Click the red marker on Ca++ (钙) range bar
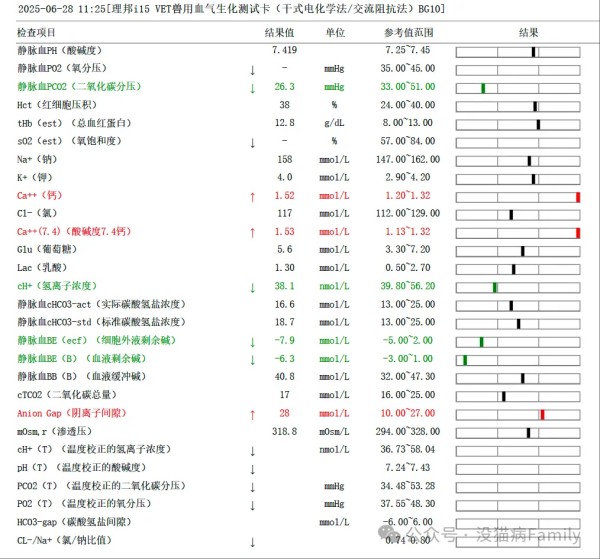 [x=578, y=197]
